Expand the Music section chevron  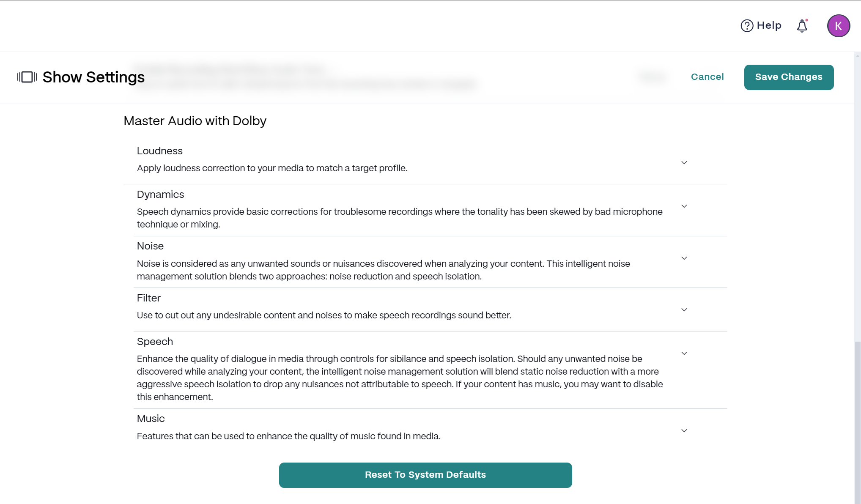pyautogui.click(x=684, y=431)
